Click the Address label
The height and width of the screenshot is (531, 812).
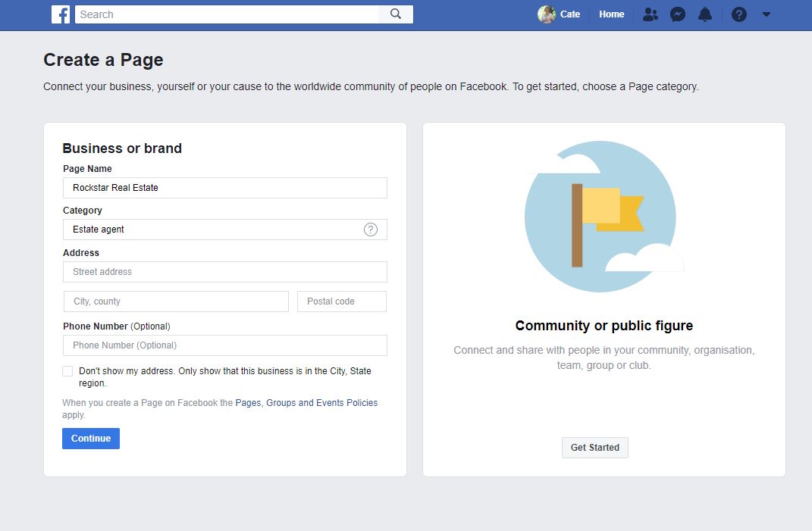click(x=81, y=252)
